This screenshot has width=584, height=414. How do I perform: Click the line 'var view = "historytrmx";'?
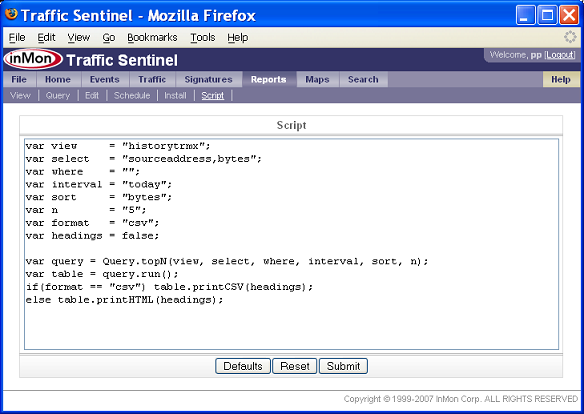pos(118,146)
